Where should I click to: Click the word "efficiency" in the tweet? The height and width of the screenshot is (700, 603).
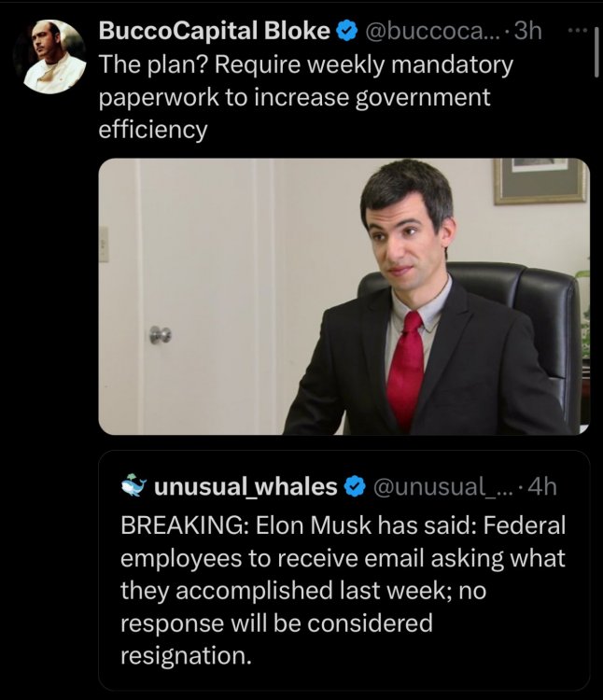tap(152, 129)
